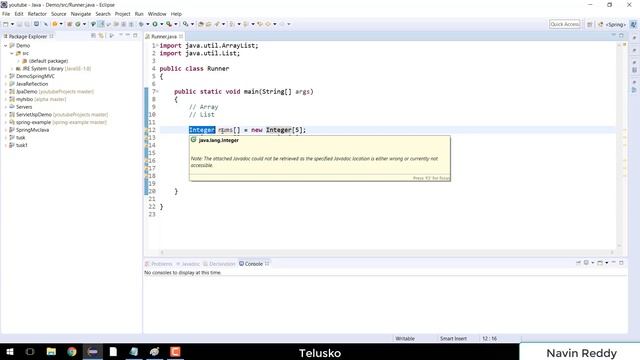Open the Refactor menu
Viewport: 640px width, 360px height.
coord(37,14)
